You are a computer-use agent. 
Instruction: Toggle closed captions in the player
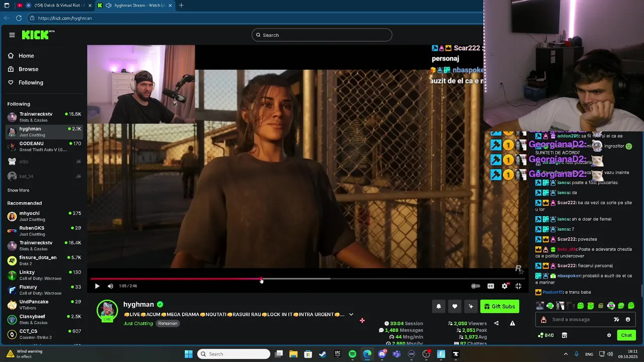point(491,286)
